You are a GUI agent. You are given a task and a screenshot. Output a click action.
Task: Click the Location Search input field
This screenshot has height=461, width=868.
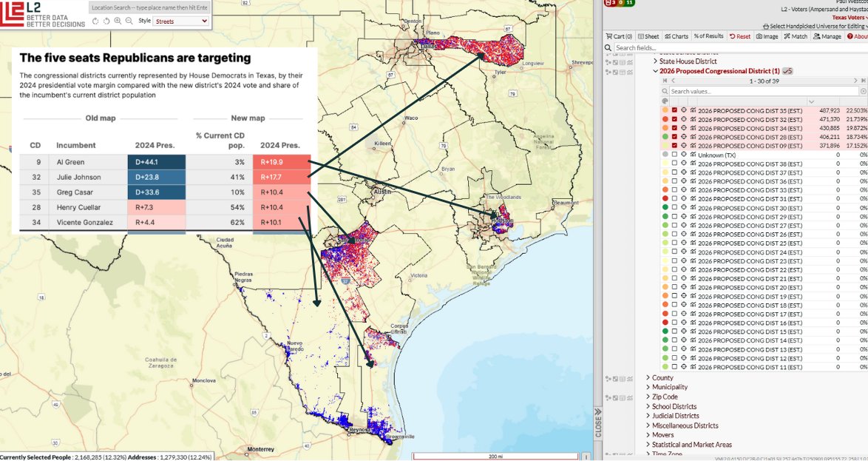149,8
